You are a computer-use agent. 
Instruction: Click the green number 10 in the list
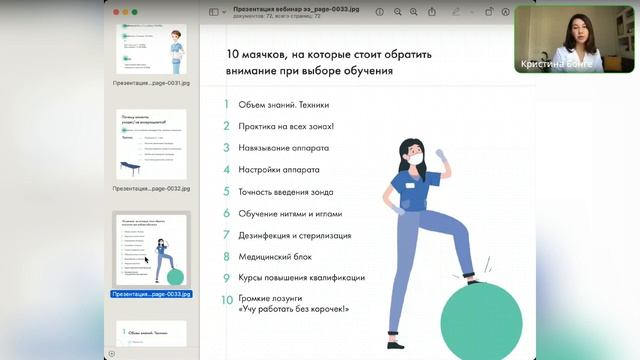click(227, 300)
